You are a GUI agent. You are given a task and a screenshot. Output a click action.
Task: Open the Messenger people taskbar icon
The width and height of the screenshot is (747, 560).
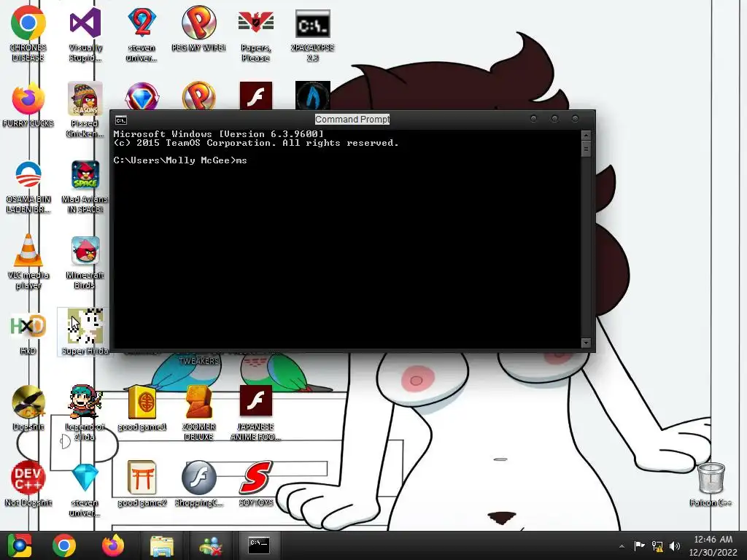[x=211, y=545]
